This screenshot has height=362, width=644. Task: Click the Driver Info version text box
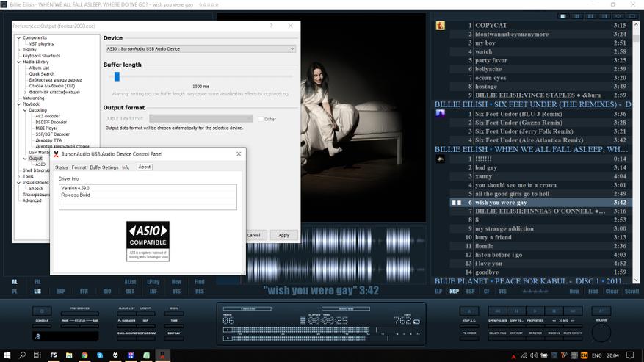click(x=148, y=196)
